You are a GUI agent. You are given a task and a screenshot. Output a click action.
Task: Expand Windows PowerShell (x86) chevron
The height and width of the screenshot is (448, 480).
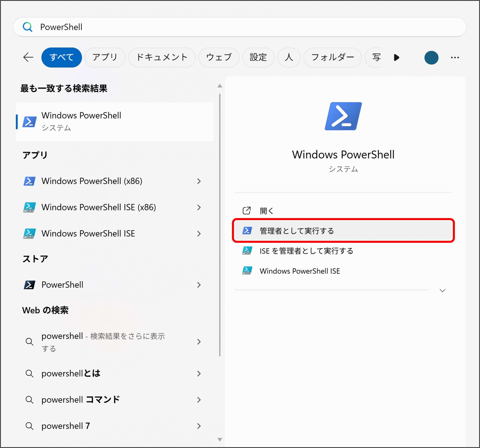click(199, 181)
